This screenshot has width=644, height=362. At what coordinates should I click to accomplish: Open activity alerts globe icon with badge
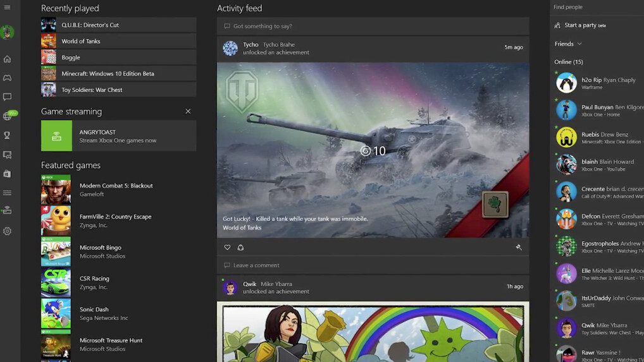(8, 116)
